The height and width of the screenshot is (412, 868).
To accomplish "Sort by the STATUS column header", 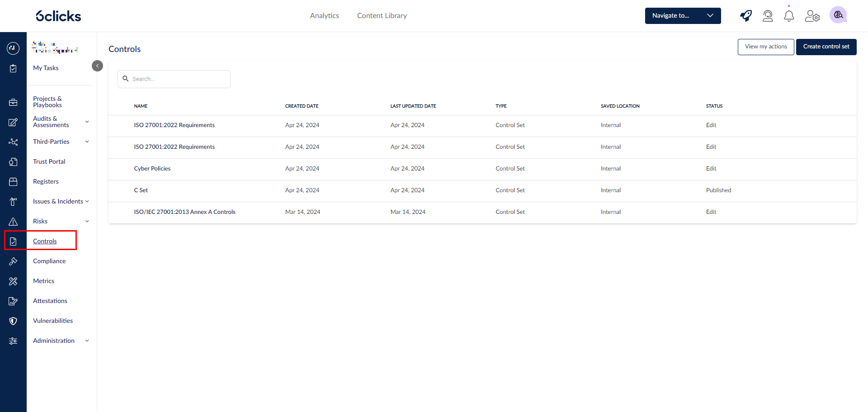I will click(x=714, y=106).
